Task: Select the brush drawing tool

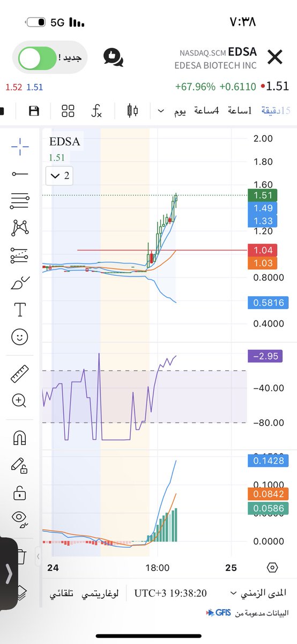Action: point(20,283)
